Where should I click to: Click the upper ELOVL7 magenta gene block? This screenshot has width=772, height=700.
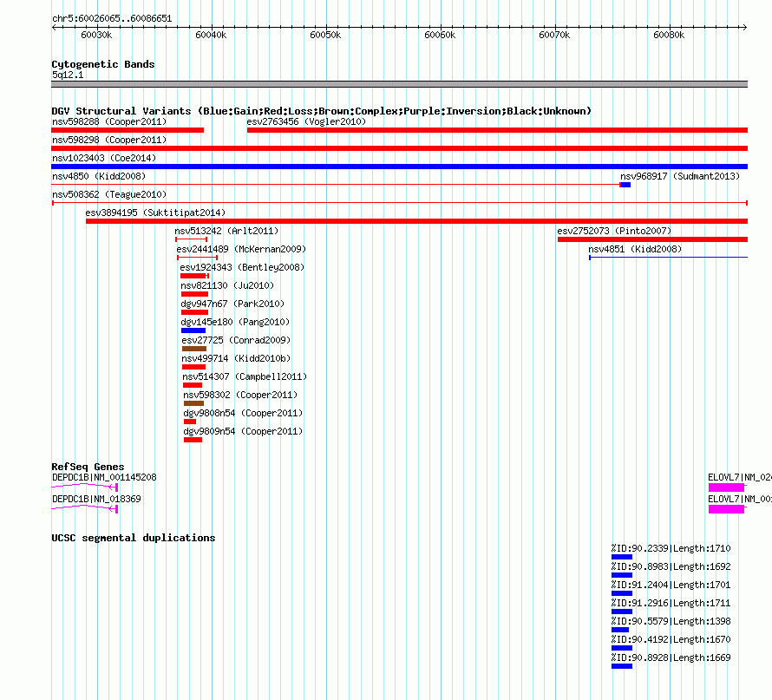[726, 487]
